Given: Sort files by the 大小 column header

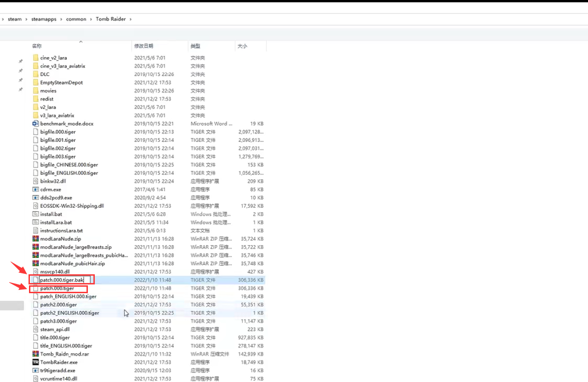Looking at the screenshot, I should (242, 46).
